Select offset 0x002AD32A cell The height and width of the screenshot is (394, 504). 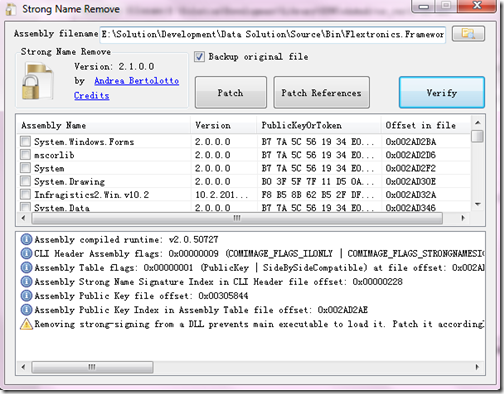411,195
